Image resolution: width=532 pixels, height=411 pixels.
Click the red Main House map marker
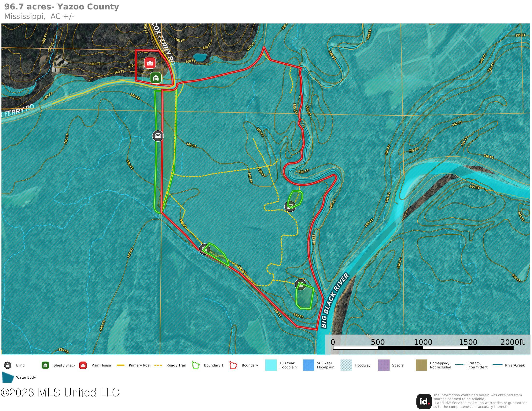point(150,63)
